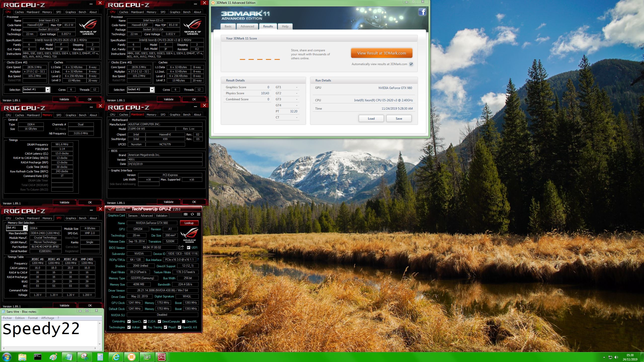Switch to 3DMark orange taskbar icon
The height and width of the screenshot is (362, 644).
[x=131, y=357]
